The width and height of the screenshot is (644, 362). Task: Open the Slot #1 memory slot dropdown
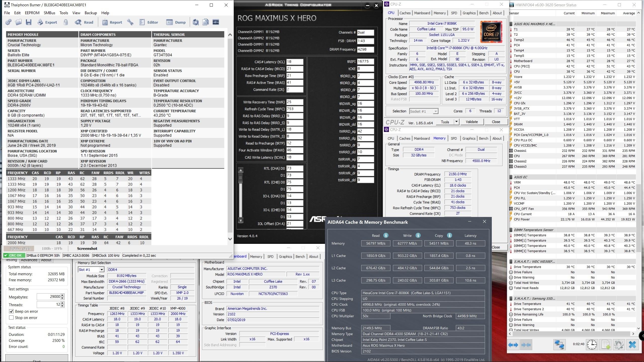point(102,269)
